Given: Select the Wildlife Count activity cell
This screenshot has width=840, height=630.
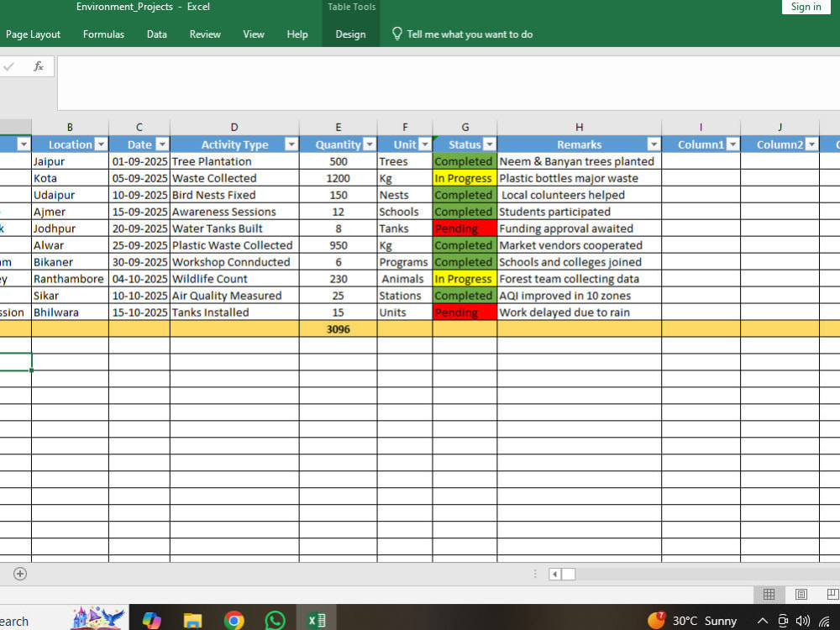Looking at the screenshot, I should [x=234, y=279].
